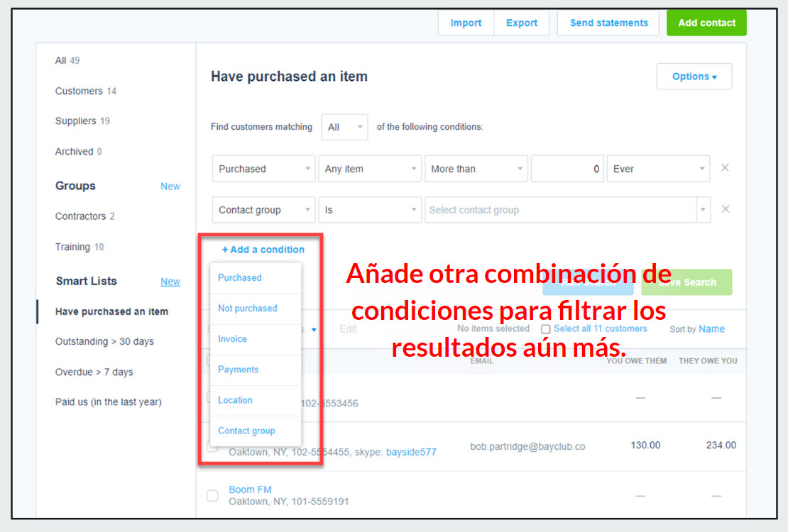Open the Options dropdown button

[x=694, y=77]
